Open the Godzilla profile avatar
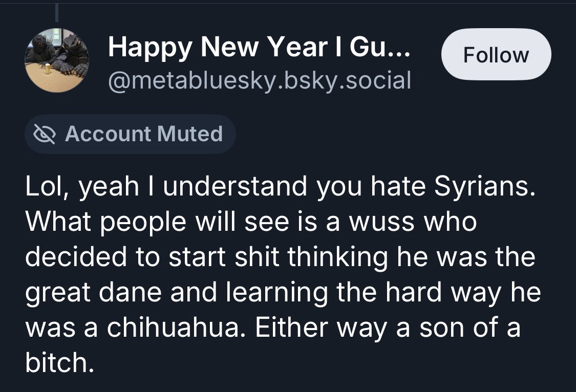This screenshot has width=576, height=392. point(56,60)
